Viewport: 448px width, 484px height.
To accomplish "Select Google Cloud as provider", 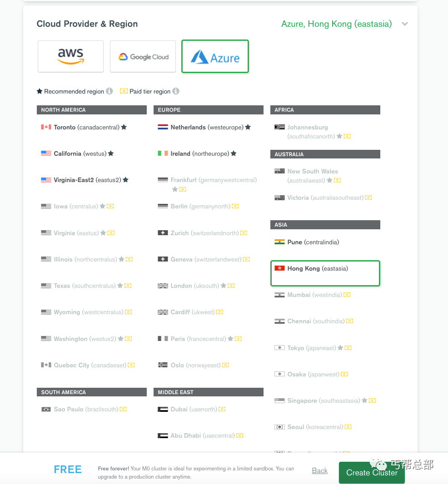I will click(x=143, y=56).
